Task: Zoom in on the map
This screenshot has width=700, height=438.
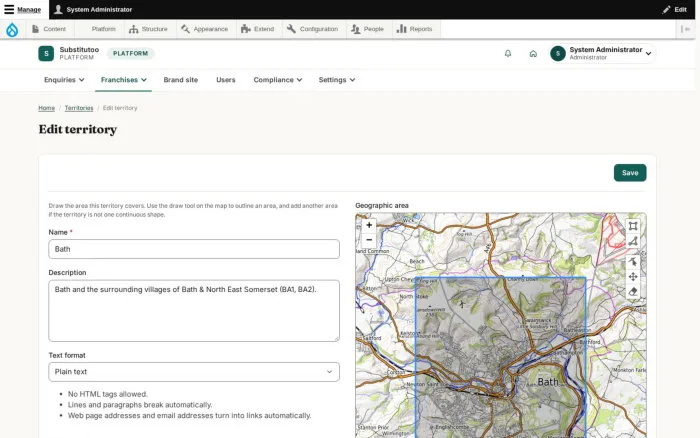Action: (369, 225)
